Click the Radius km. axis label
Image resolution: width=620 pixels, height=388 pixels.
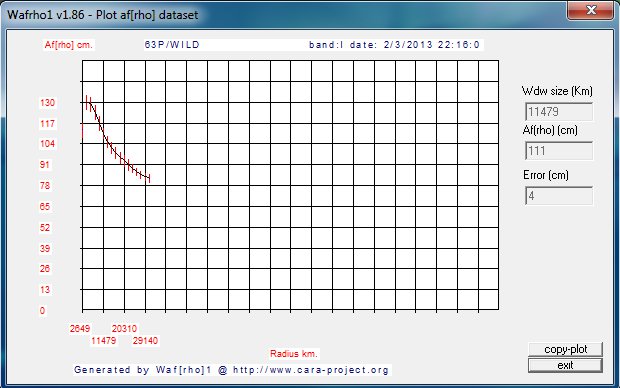click(x=294, y=354)
